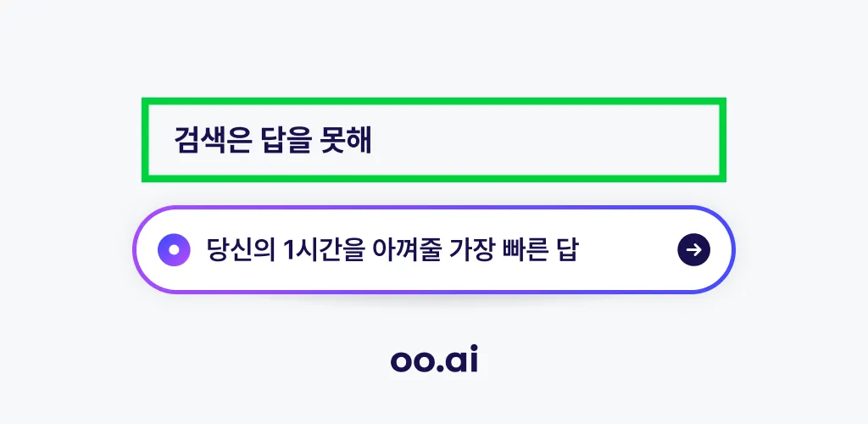
Task: Click the headline "검색은 답을 못해"
Action: point(273,140)
